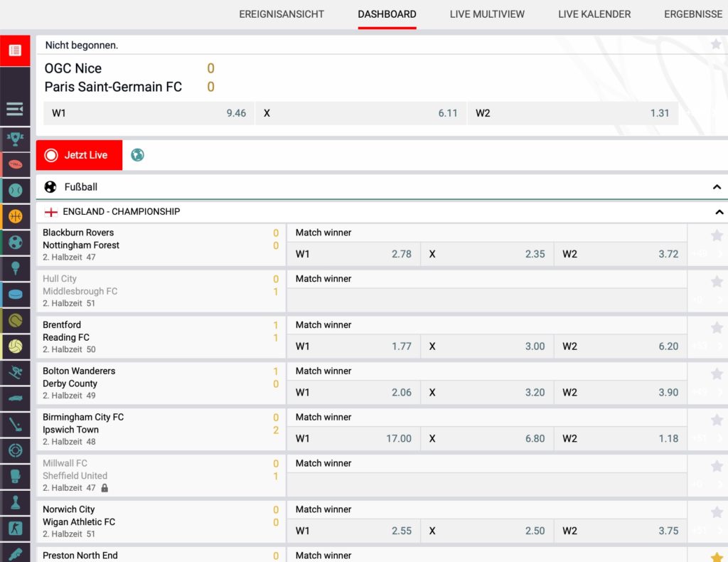This screenshot has height=562, width=728.
Task: Unstar the gold-starred Preston North End match
Action: point(717,557)
